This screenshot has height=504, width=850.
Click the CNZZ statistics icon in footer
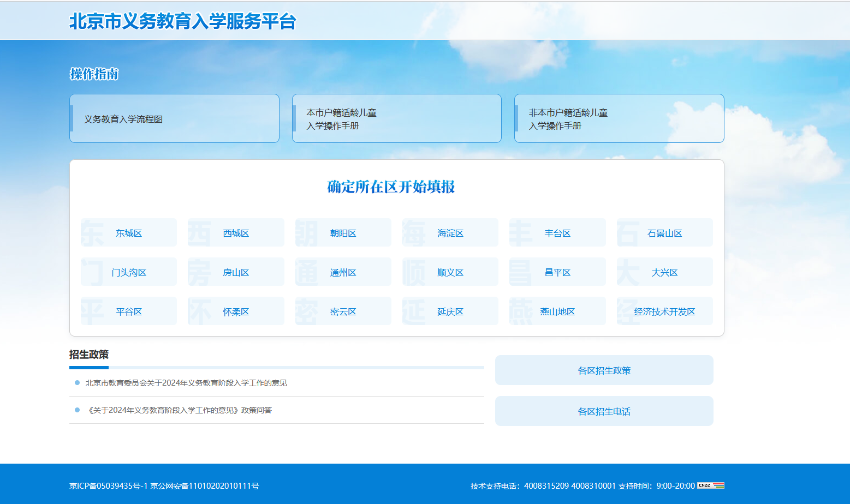(710, 485)
